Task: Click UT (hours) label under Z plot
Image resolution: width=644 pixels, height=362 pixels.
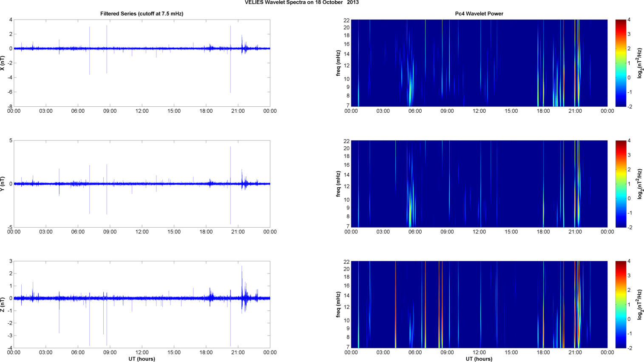Action: point(142,359)
